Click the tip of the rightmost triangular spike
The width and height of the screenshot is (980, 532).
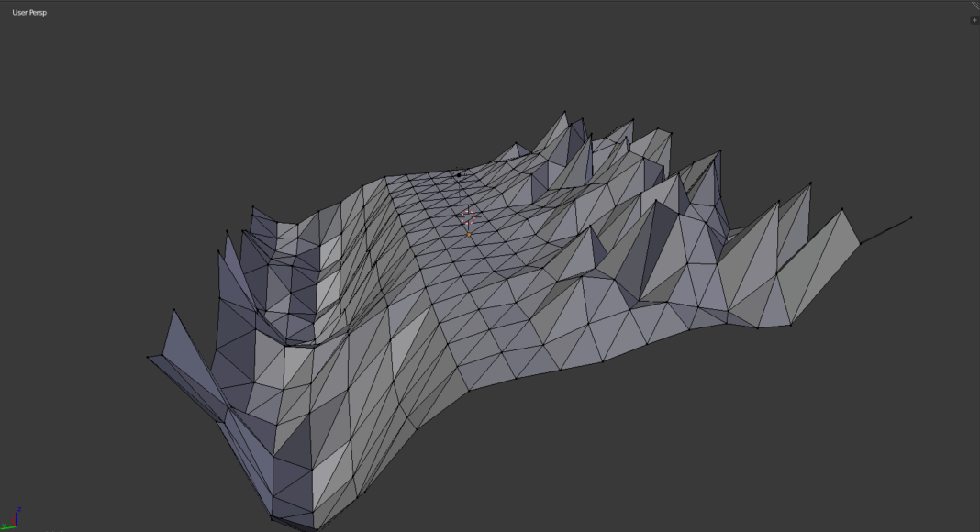click(x=842, y=209)
